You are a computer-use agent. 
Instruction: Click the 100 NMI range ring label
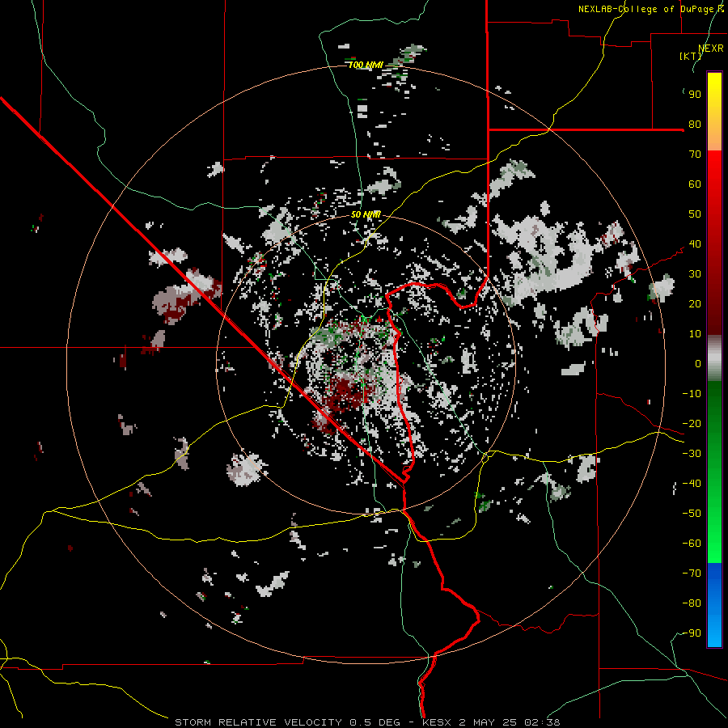[x=366, y=65]
